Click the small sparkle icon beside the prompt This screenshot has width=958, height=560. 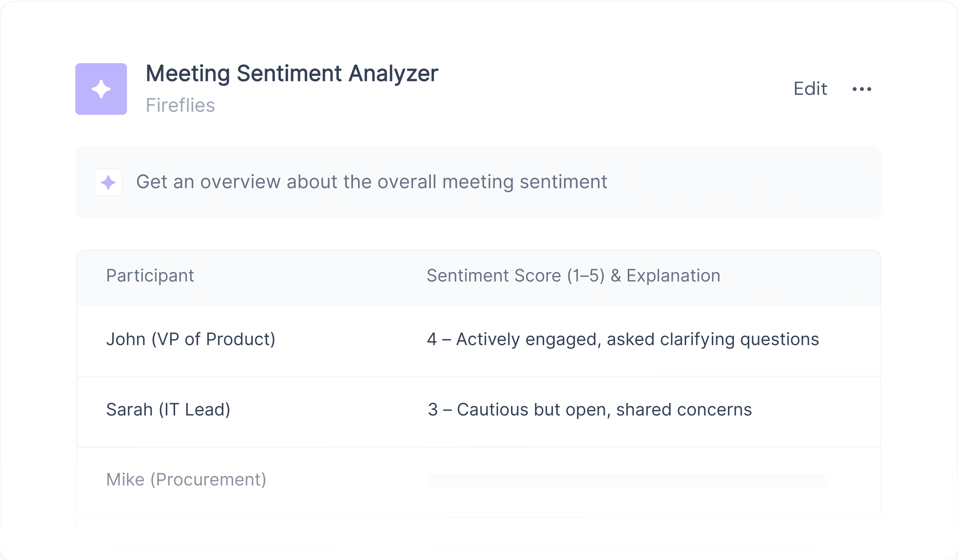108,183
